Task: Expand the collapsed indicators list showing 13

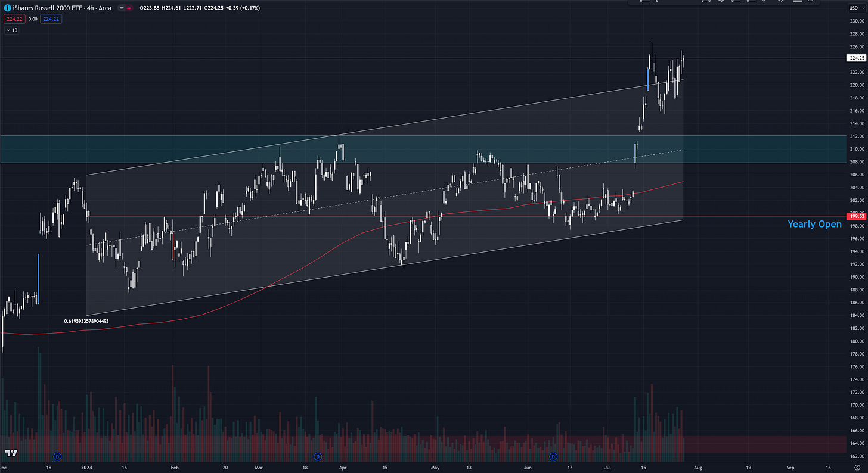Action: [x=11, y=30]
